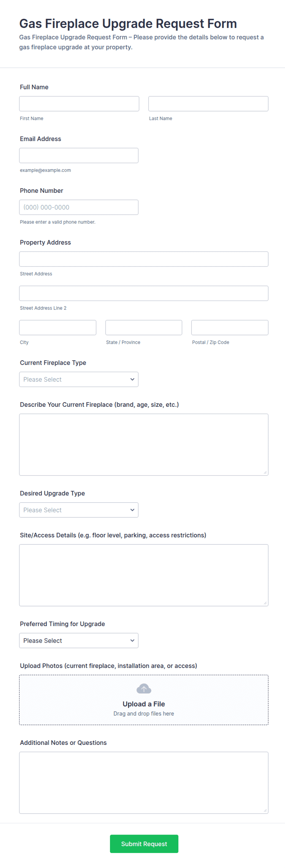Click the State / Province field
The image size is (285, 868).
click(x=144, y=328)
